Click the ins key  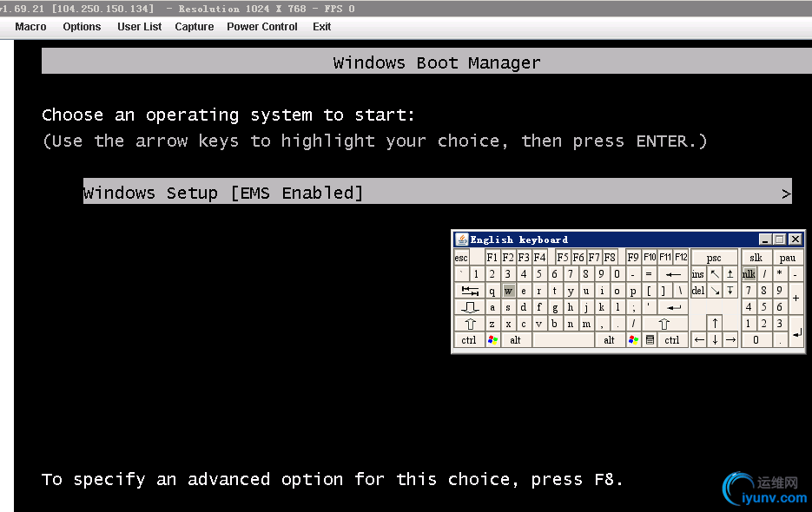698,274
